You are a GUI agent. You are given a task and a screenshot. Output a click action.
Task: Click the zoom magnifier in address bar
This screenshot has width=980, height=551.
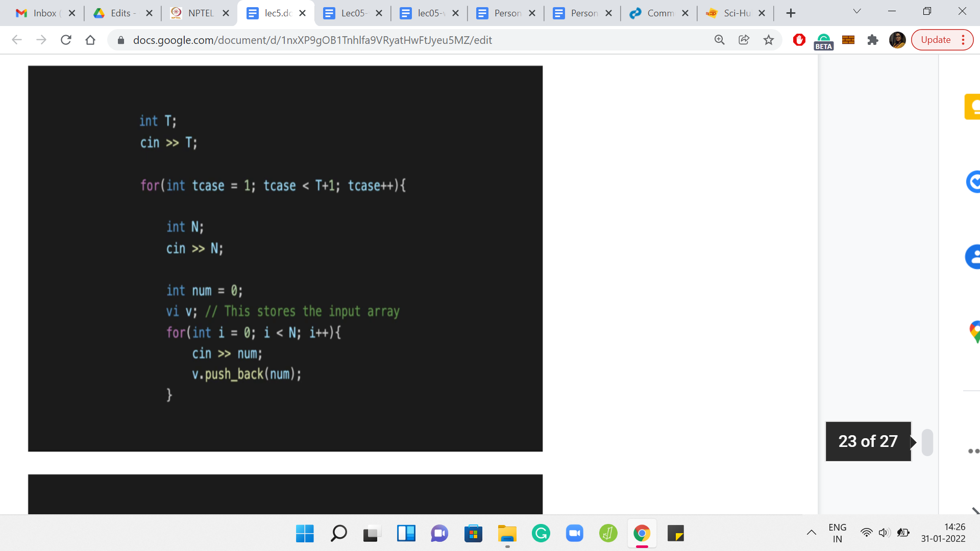pyautogui.click(x=720, y=40)
